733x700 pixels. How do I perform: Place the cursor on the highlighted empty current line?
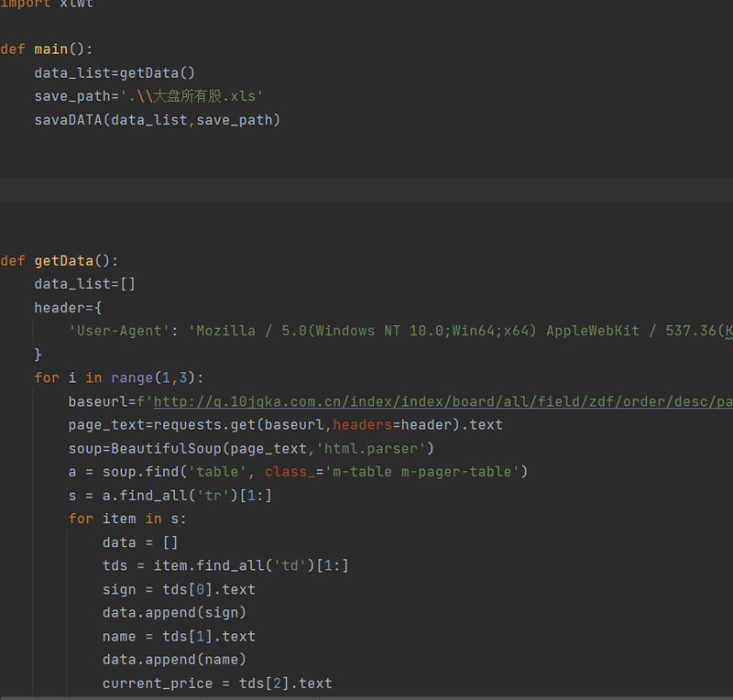coord(366,190)
